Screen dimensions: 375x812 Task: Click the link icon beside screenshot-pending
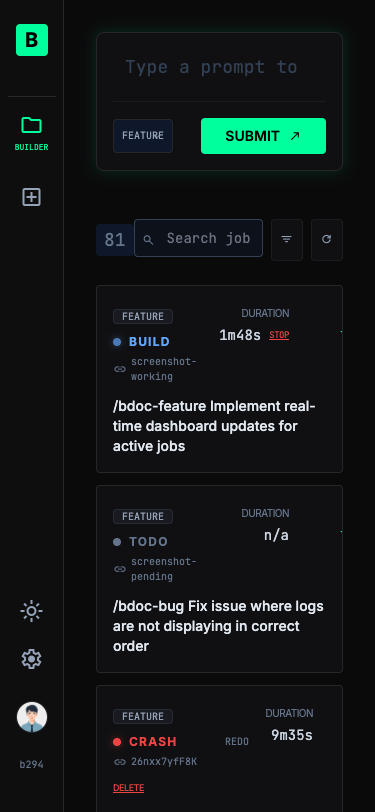point(120,569)
